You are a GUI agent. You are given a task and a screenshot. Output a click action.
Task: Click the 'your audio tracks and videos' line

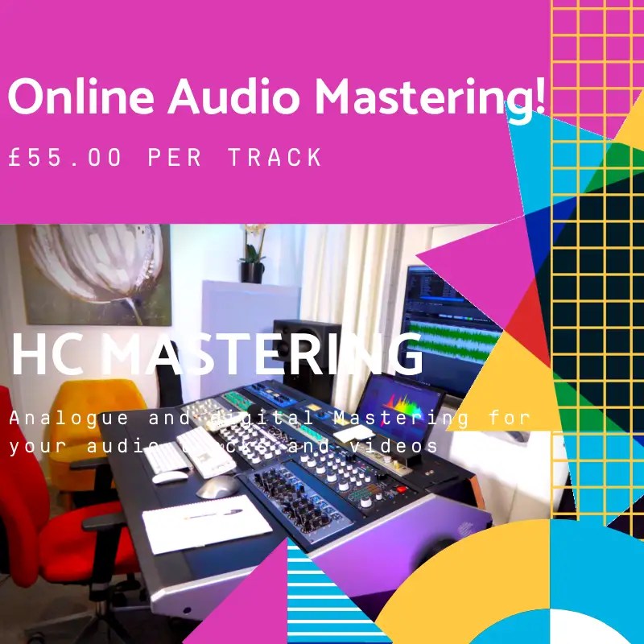[x=224, y=447]
